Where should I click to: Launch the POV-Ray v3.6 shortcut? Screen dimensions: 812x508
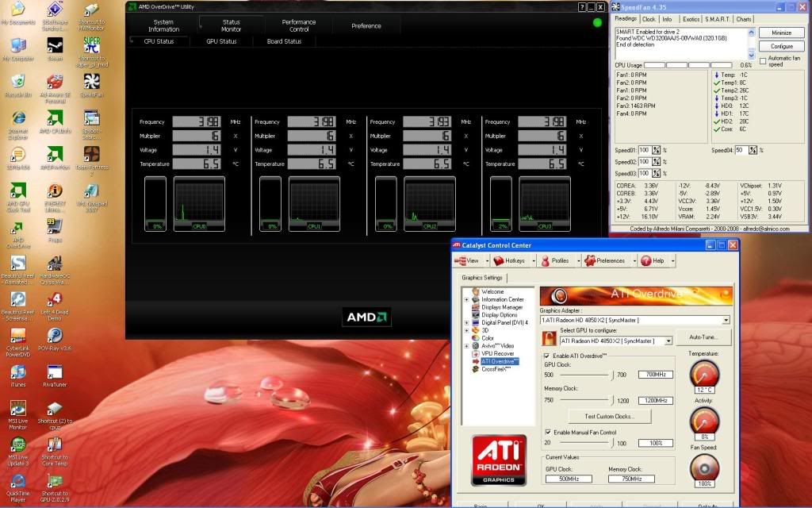55,338
